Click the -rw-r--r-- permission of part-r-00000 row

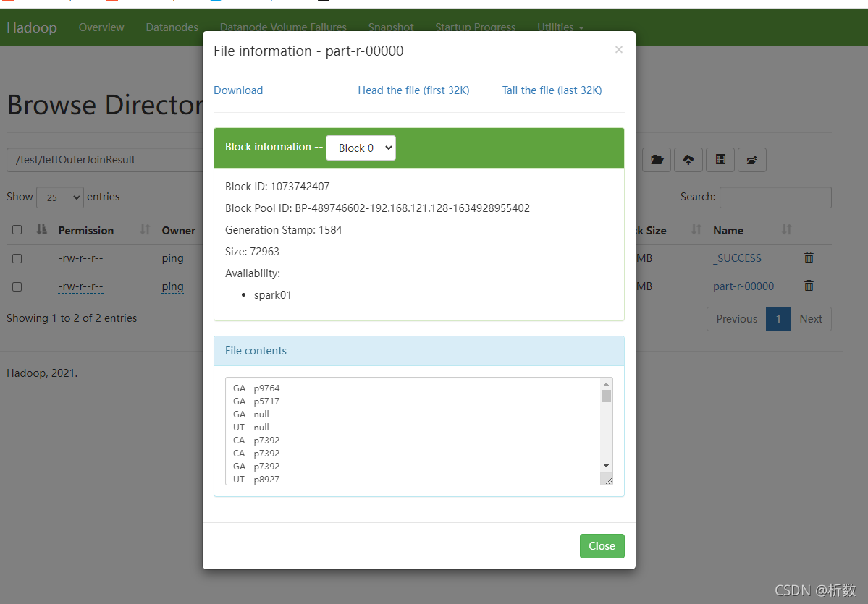point(80,286)
